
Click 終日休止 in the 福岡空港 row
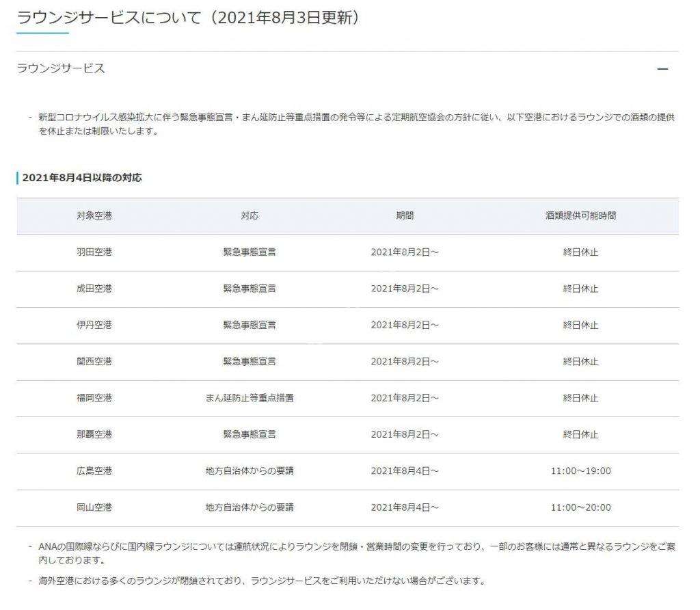click(580, 398)
